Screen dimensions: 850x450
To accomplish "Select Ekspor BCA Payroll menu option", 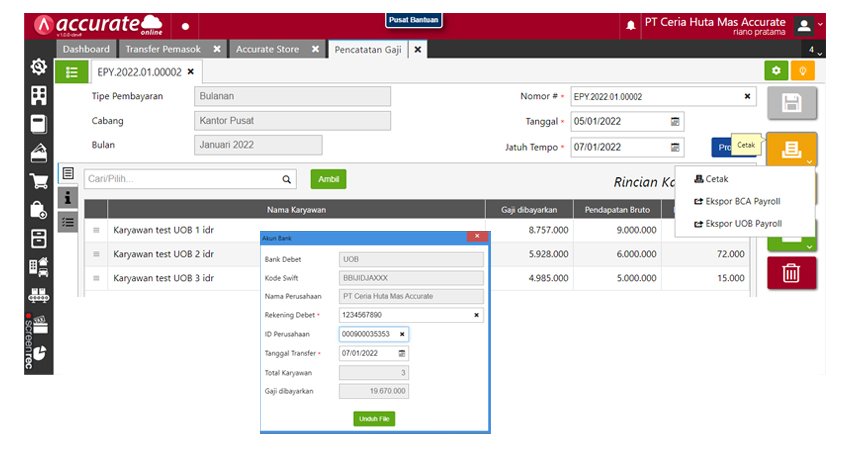I will (x=742, y=201).
